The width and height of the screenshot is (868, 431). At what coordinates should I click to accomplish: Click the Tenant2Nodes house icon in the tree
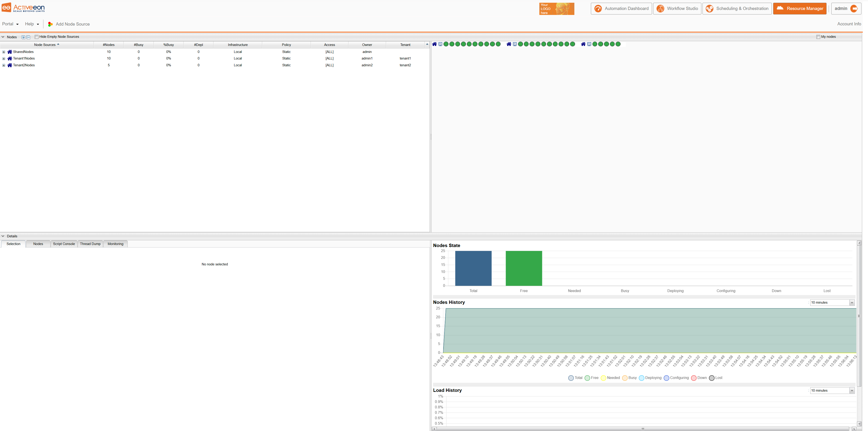point(10,65)
